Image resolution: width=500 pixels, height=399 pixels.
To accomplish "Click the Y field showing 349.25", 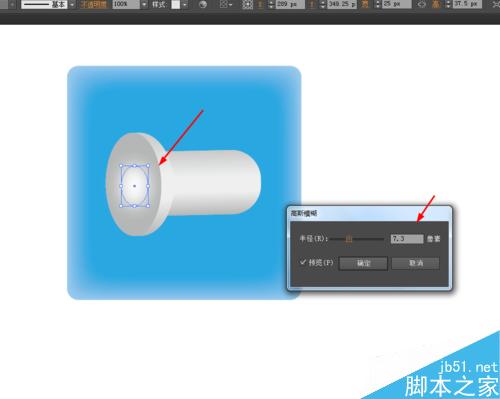I will coord(342,4).
